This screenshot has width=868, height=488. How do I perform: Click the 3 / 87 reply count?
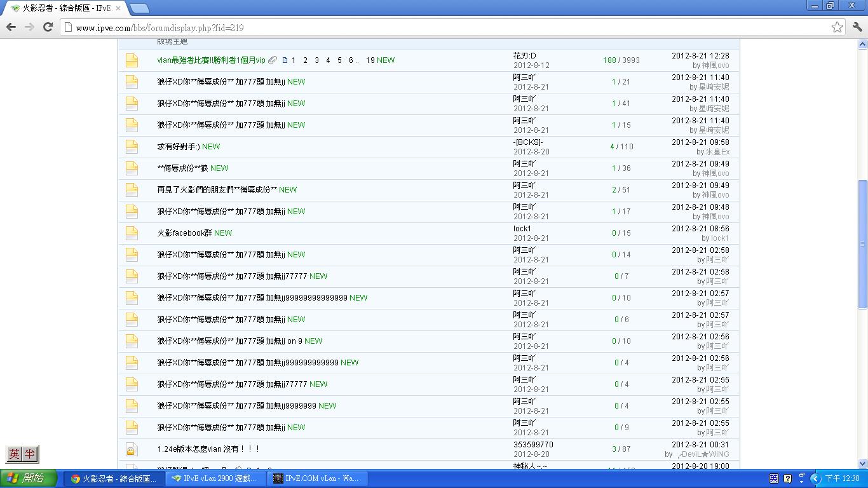coord(621,449)
